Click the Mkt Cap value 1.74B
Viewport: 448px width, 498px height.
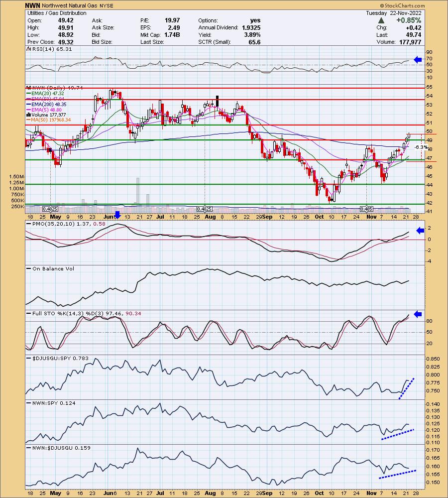(172, 35)
